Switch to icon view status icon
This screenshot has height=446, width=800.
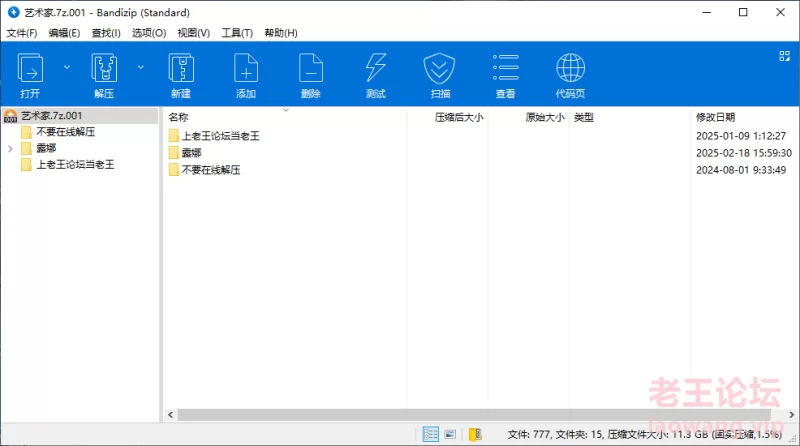tap(450, 434)
